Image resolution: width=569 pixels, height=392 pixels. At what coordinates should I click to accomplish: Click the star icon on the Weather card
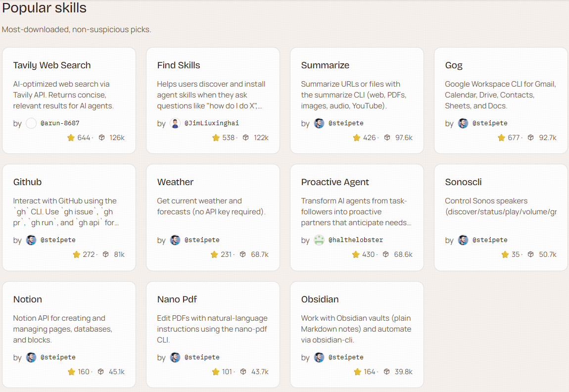tap(214, 254)
